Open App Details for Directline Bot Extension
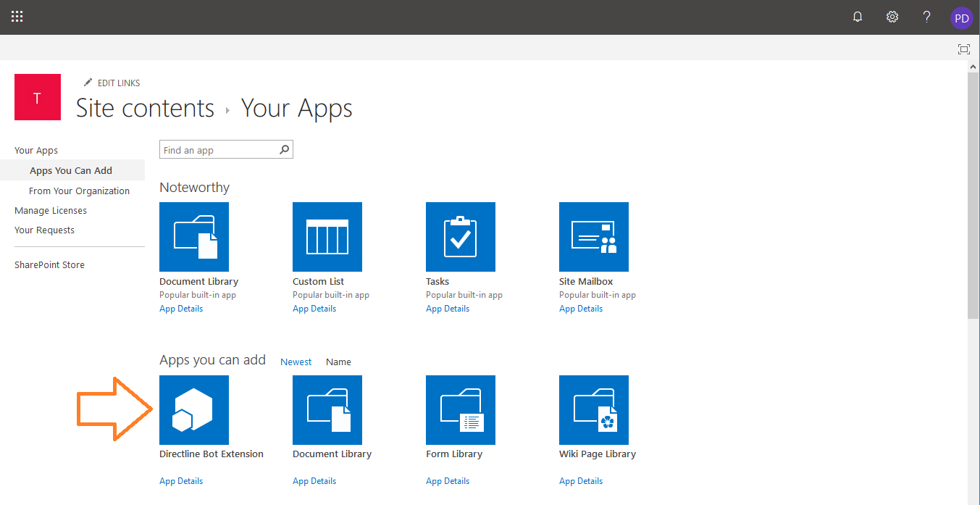 coord(181,481)
